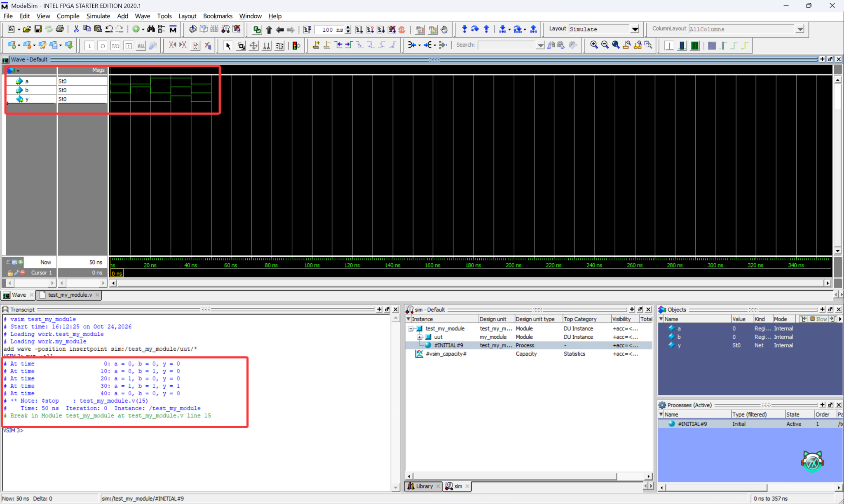This screenshot has height=504, width=844.
Task: Click the sim panel horizontal scrollbar thumb
Action: tap(515, 476)
